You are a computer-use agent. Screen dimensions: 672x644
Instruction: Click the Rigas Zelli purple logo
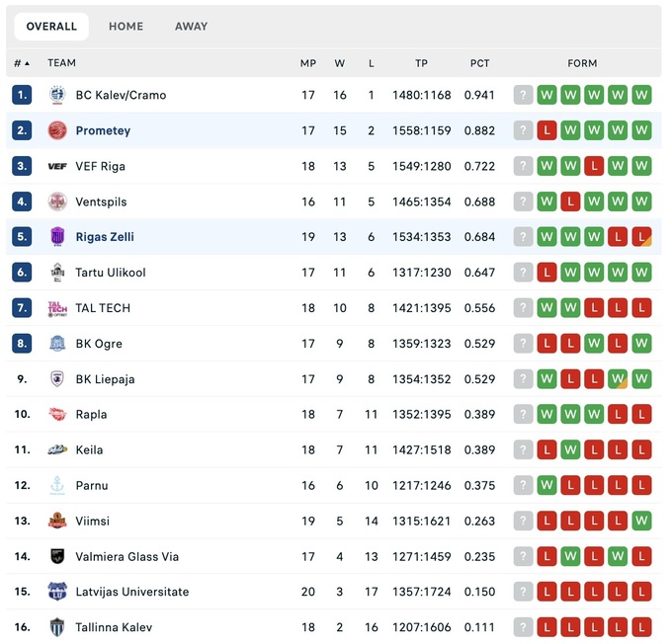pos(57,237)
